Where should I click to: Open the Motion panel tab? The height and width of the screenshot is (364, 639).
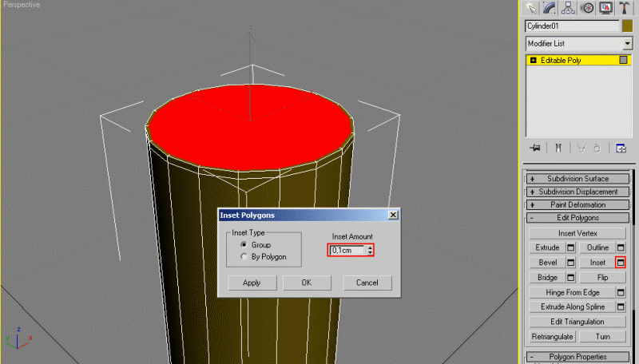pos(587,8)
